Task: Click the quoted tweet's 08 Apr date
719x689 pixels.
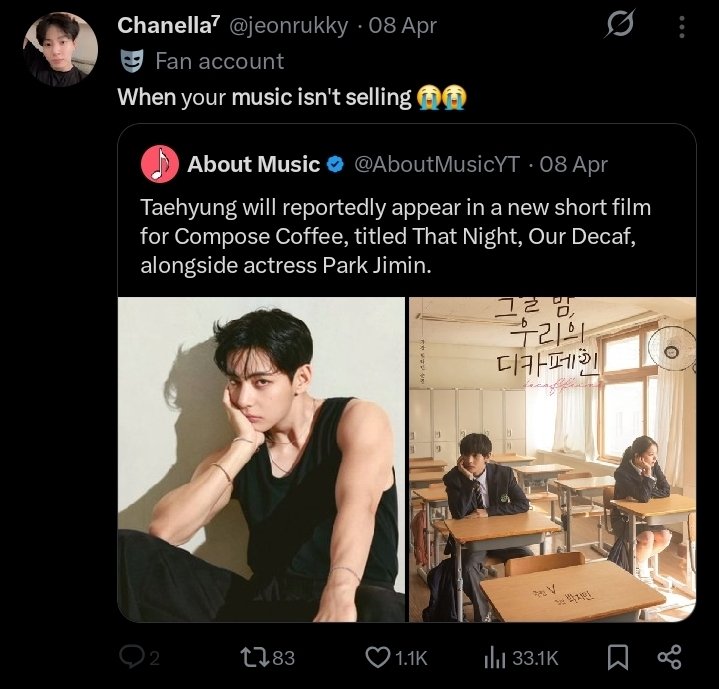Action: coord(573,164)
